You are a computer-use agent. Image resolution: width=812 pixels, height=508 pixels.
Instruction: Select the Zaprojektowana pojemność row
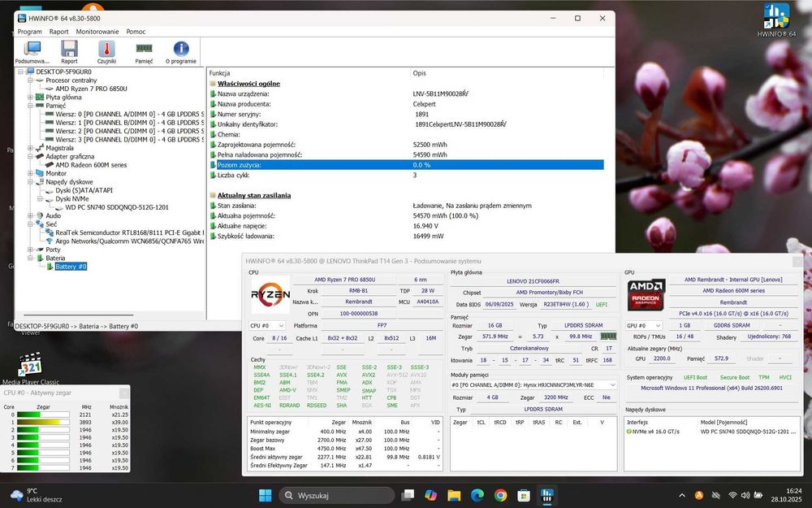[407, 145]
